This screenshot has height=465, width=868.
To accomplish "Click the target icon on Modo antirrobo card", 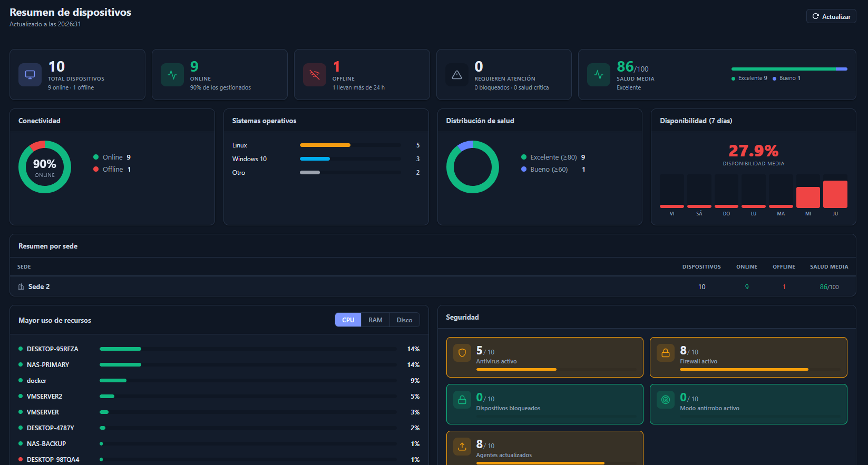I will [x=666, y=400].
